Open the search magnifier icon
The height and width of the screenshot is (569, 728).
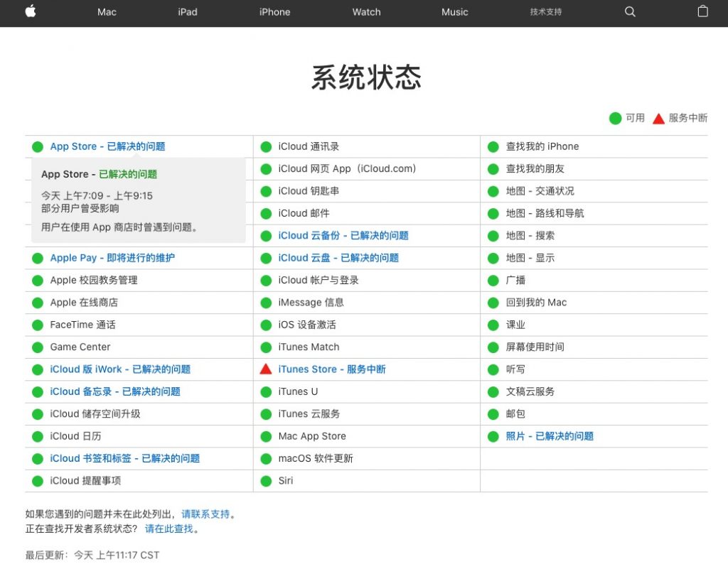[630, 12]
